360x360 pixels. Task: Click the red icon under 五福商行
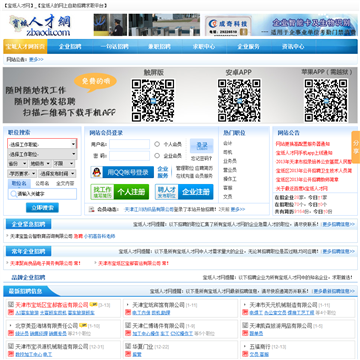[245, 354]
